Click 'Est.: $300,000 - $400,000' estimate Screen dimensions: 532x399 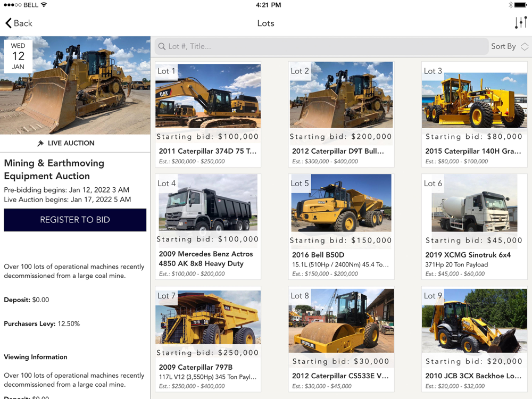pyautogui.click(x=325, y=162)
